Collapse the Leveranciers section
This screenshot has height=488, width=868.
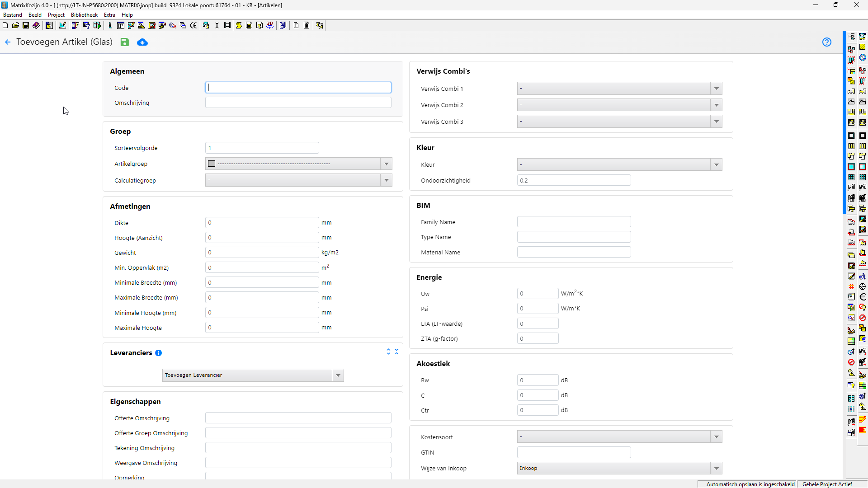(x=397, y=352)
